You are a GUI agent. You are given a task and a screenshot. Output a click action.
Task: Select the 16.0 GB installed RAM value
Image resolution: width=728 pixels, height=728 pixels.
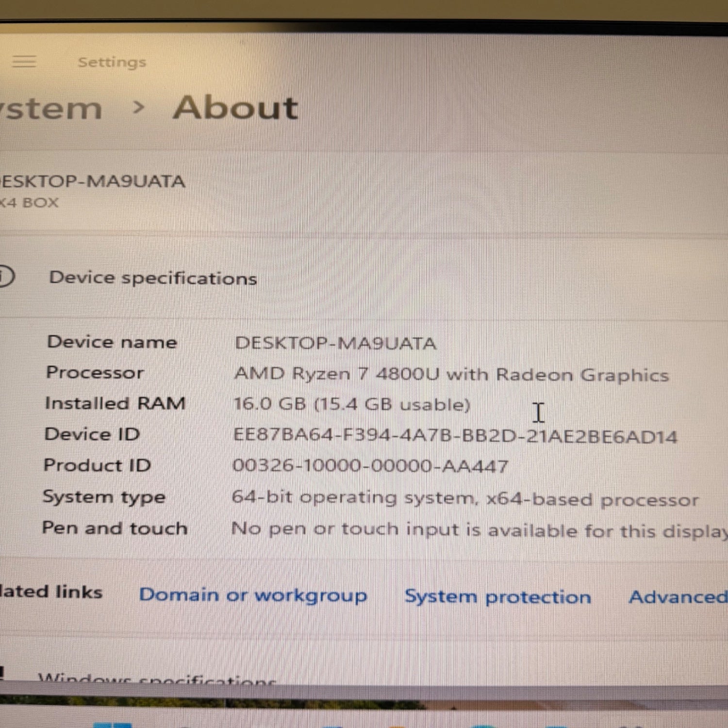coord(352,404)
